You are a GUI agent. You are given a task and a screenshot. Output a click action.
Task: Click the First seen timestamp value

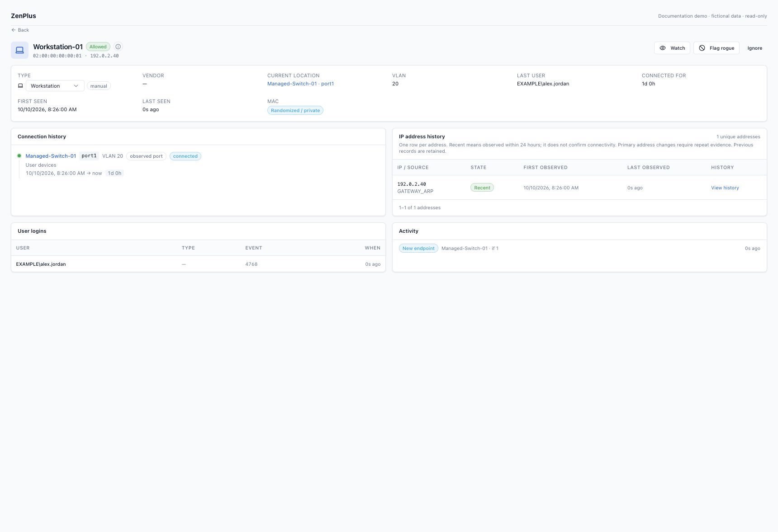click(47, 109)
